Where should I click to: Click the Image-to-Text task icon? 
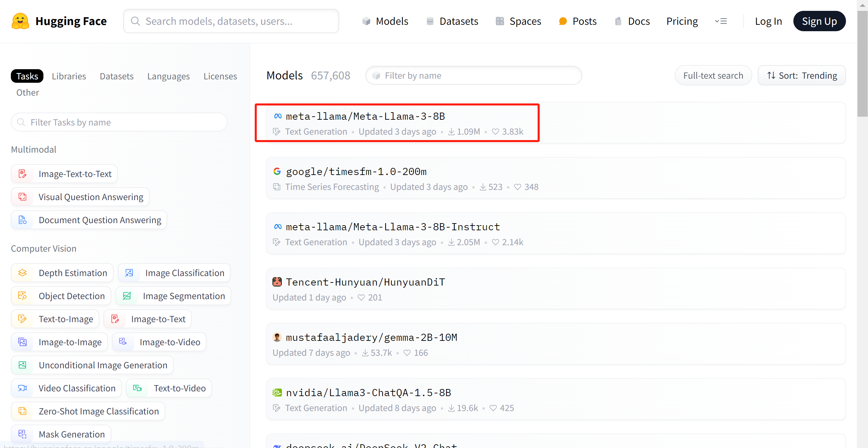pyautogui.click(x=115, y=319)
